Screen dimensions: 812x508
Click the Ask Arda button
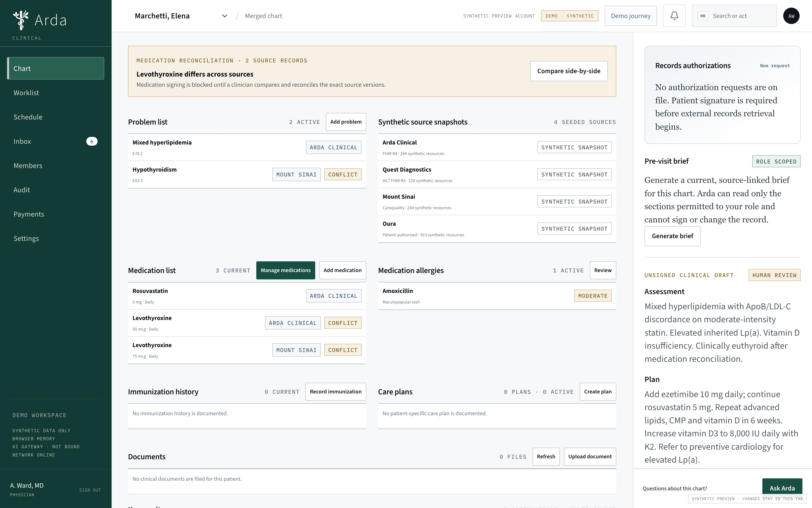point(782,488)
